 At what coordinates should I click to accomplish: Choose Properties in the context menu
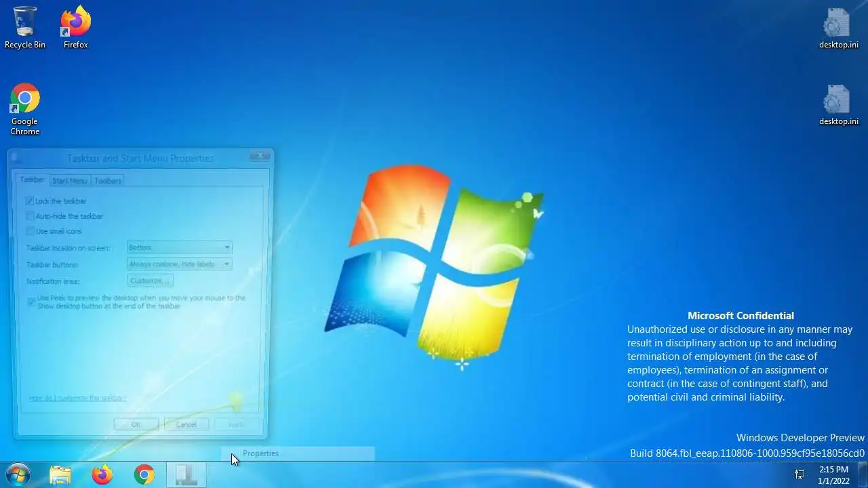298,453
